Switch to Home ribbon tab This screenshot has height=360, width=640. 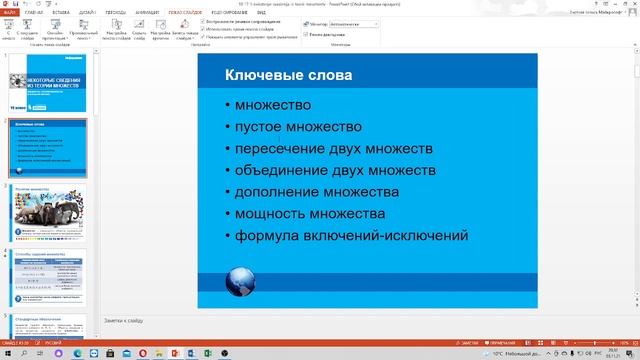[34, 12]
